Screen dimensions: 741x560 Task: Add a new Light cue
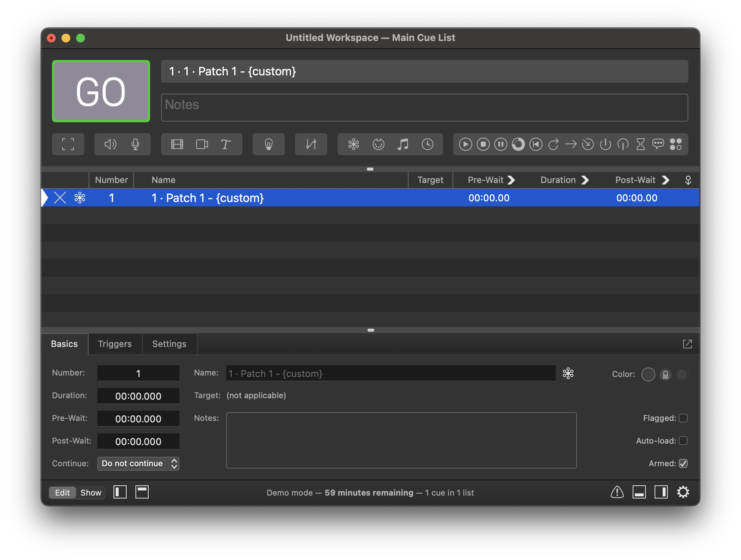tap(268, 144)
